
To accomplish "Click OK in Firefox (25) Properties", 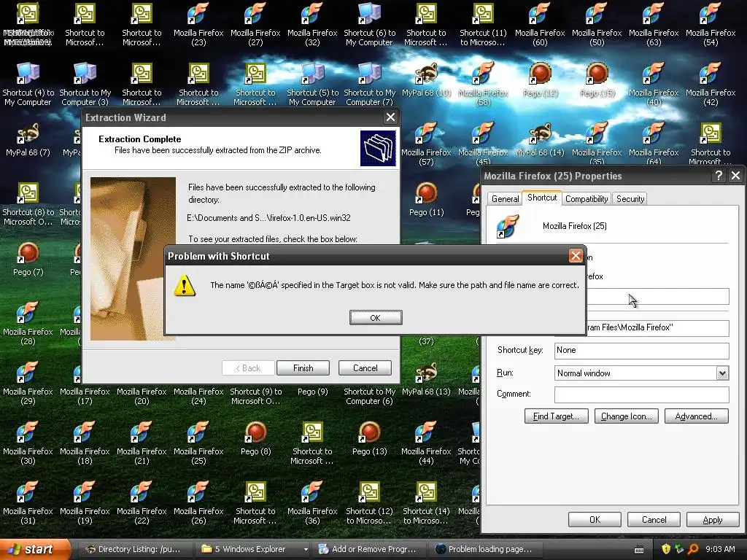I will click(595, 519).
